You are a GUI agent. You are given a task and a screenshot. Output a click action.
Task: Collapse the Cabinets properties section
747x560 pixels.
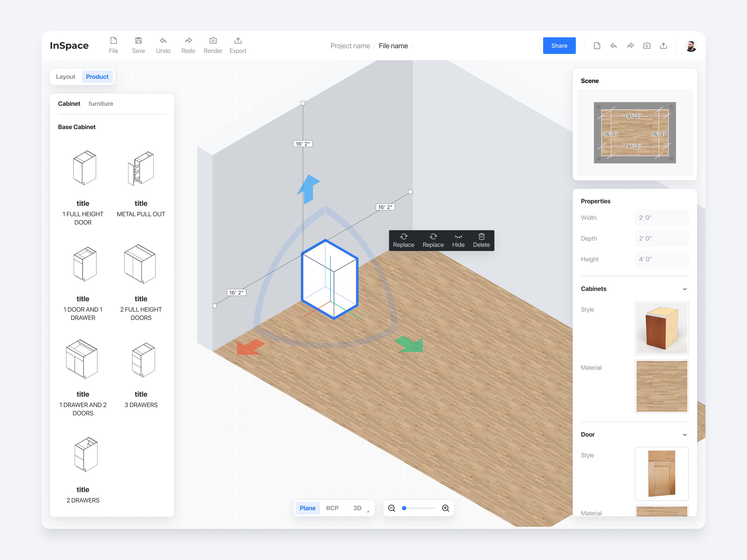pos(684,289)
